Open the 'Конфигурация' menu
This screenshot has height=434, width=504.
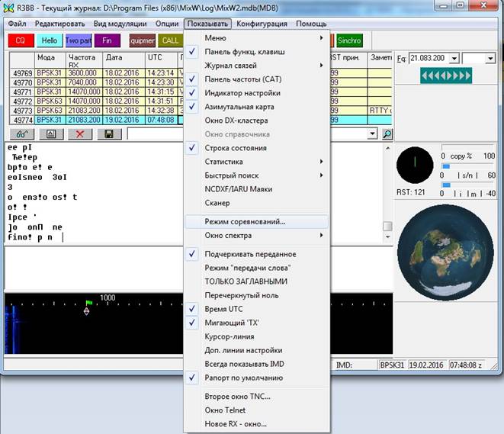(262, 24)
